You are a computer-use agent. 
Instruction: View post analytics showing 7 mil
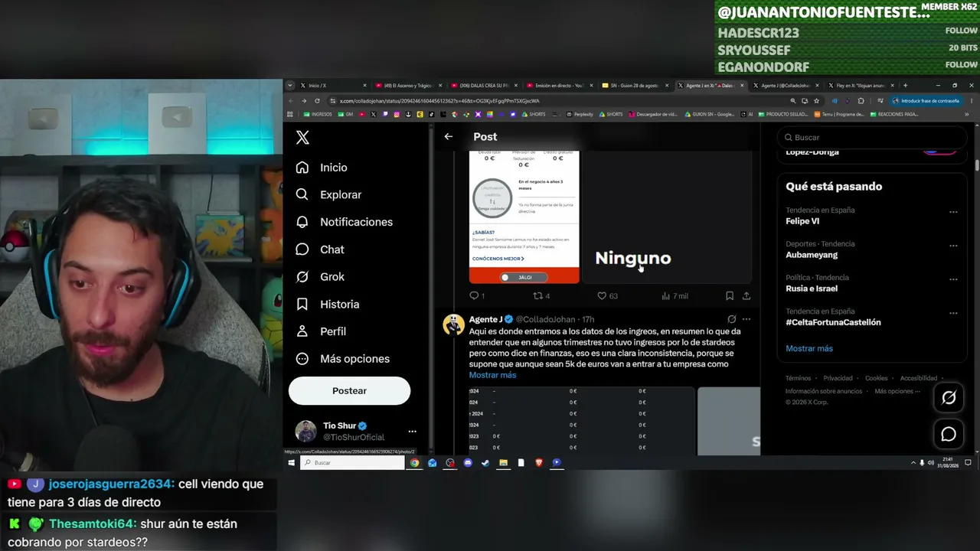(x=674, y=295)
